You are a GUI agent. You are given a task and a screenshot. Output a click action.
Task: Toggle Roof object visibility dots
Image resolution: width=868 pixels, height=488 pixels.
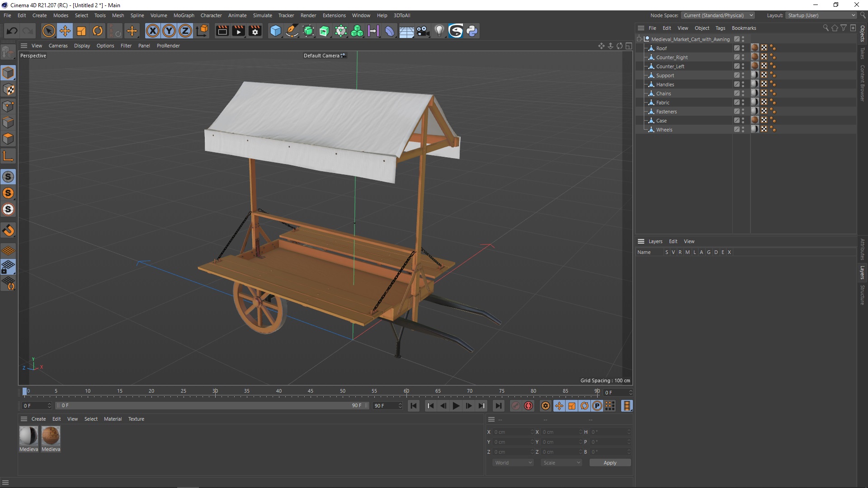click(x=743, y=48)
